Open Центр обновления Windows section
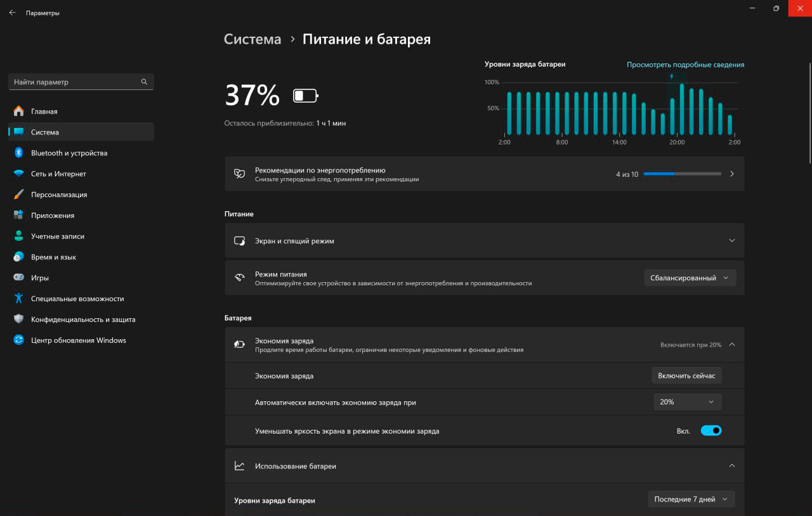 click(x=81, y=340)
